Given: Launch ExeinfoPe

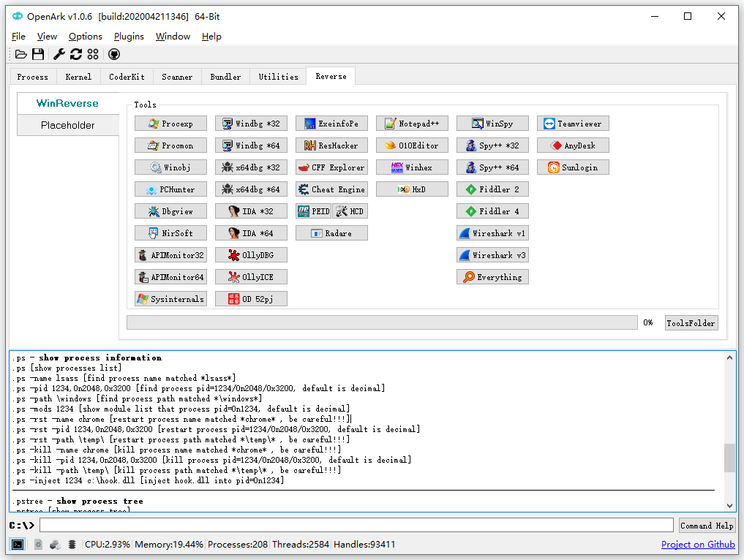Looking at the screenshot, I should 331,124.
